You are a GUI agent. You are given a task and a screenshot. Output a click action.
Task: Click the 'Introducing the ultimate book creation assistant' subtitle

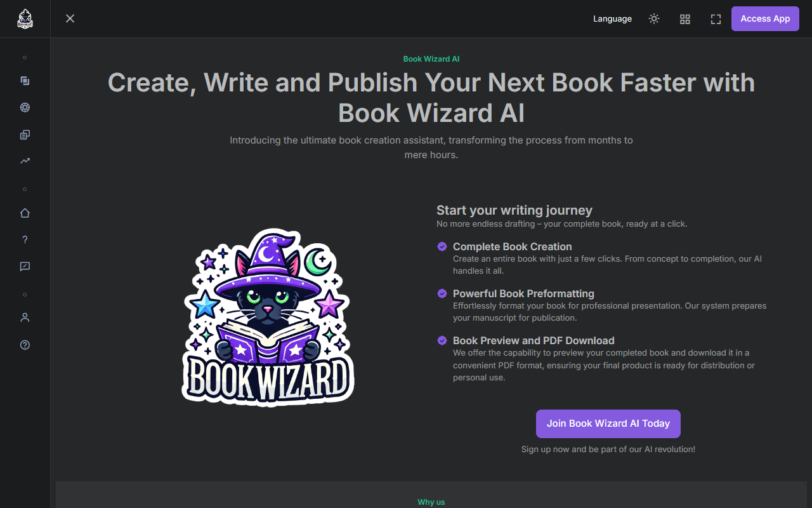(431, 147)
